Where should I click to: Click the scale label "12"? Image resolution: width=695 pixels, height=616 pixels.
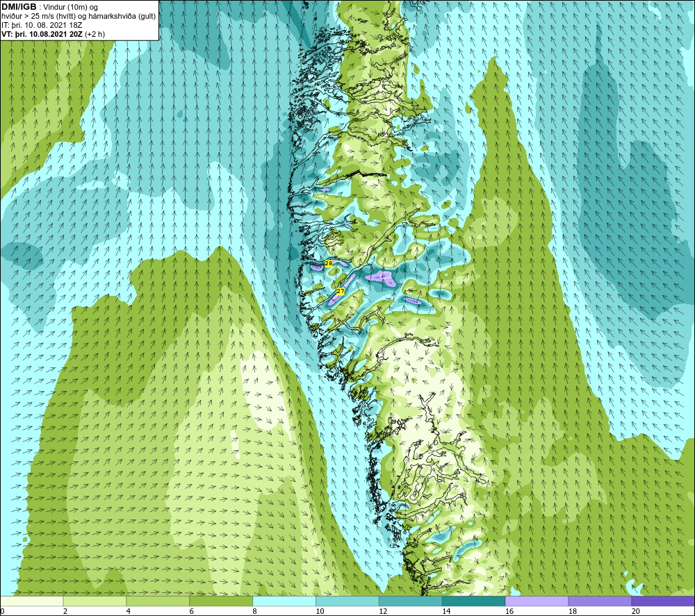(x=383, y=611)
